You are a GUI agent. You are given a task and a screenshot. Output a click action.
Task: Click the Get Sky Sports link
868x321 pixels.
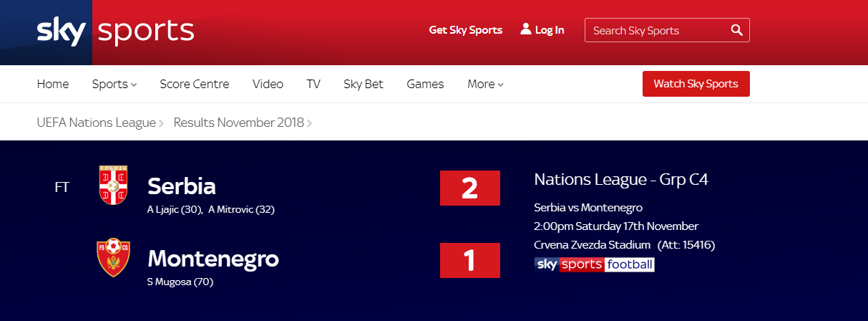click(465, 30)
